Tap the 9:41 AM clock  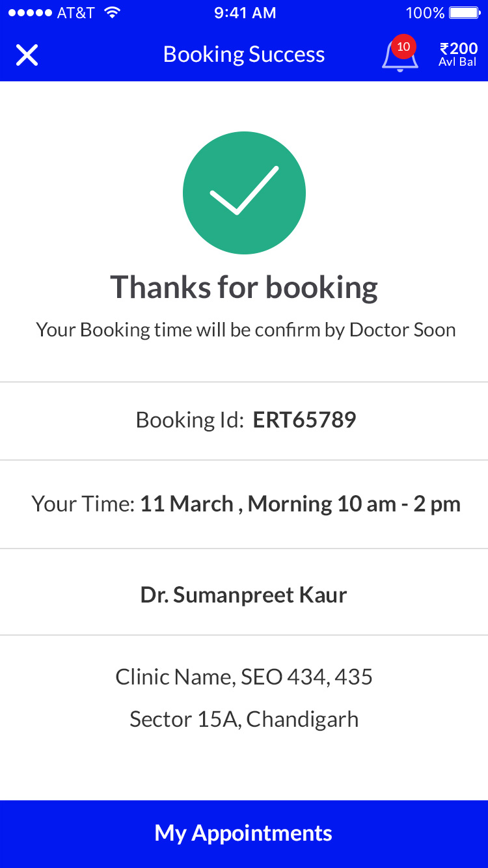coord(245,13)
